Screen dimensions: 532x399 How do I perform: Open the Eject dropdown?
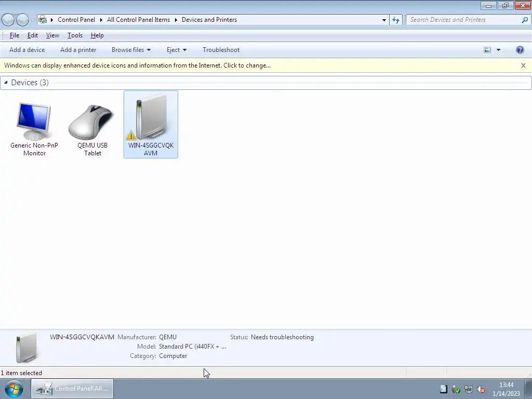point(177,50)
